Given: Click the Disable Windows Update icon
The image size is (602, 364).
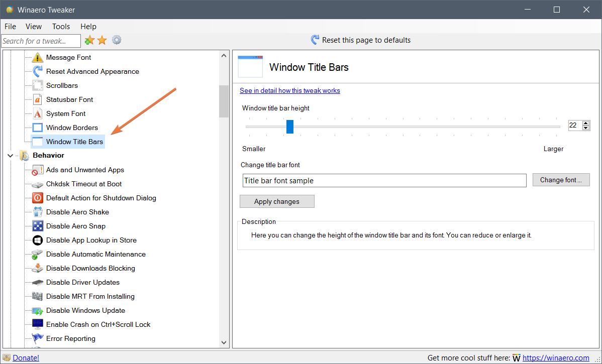Looking at the screenshot, I should (38, 310).
